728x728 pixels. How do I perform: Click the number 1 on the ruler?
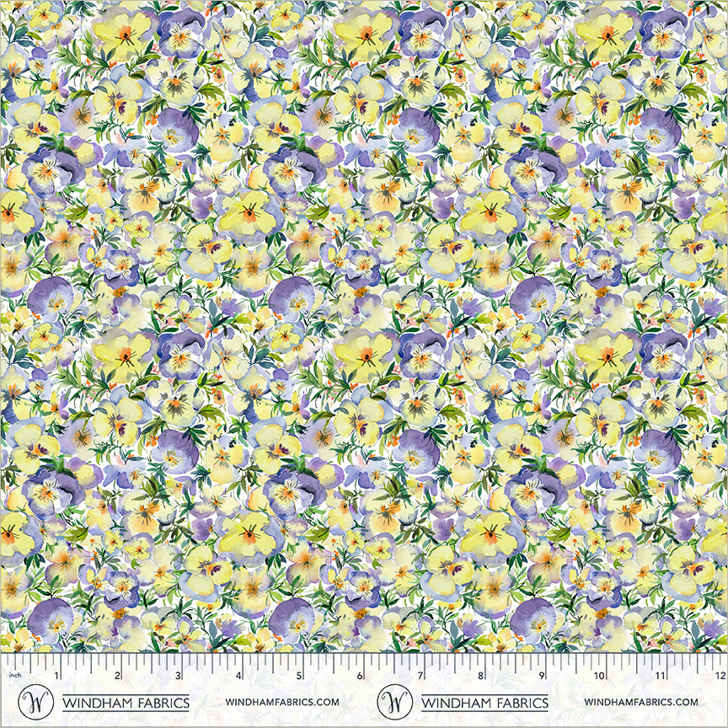57,676
